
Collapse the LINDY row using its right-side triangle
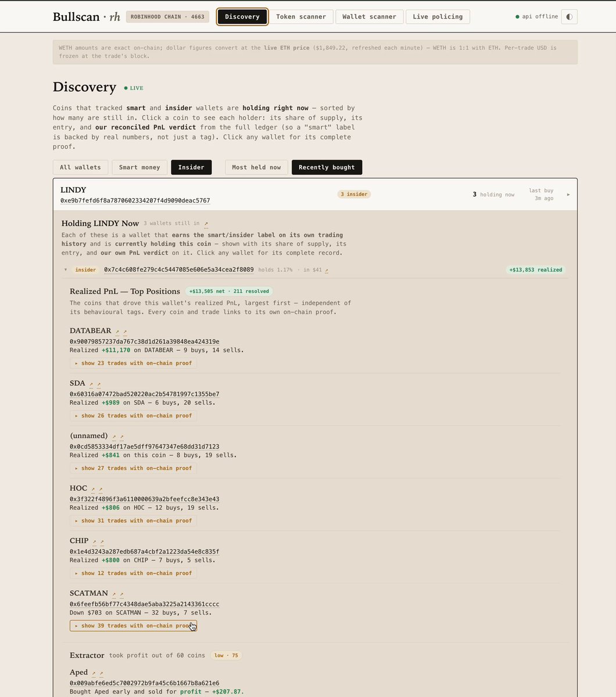click(568, 195)
